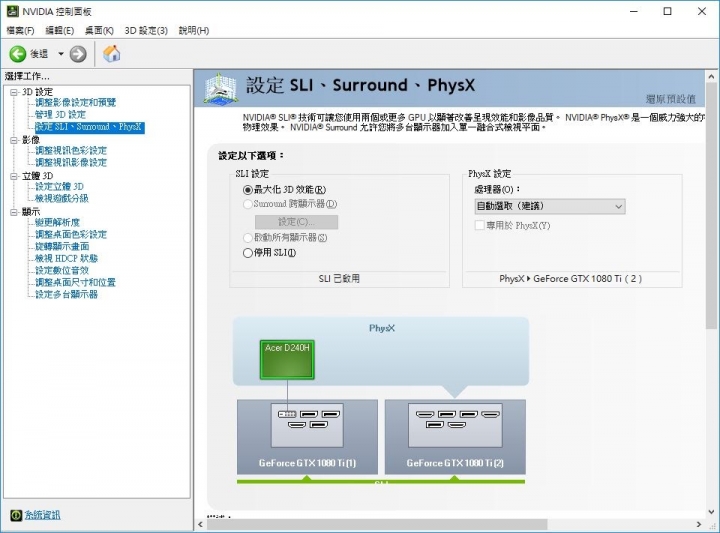
Task: Select 停用 SLI radio button
Action: point(248,252)
